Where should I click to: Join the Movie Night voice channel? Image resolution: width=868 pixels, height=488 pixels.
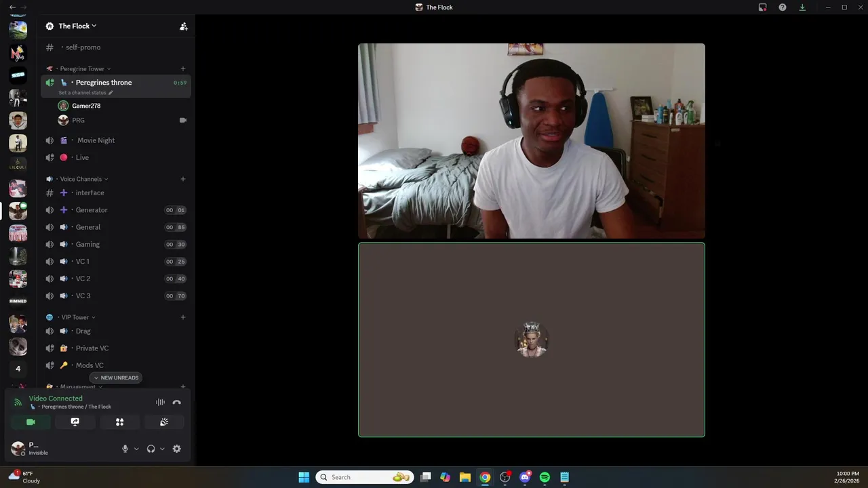pos(116,140)
